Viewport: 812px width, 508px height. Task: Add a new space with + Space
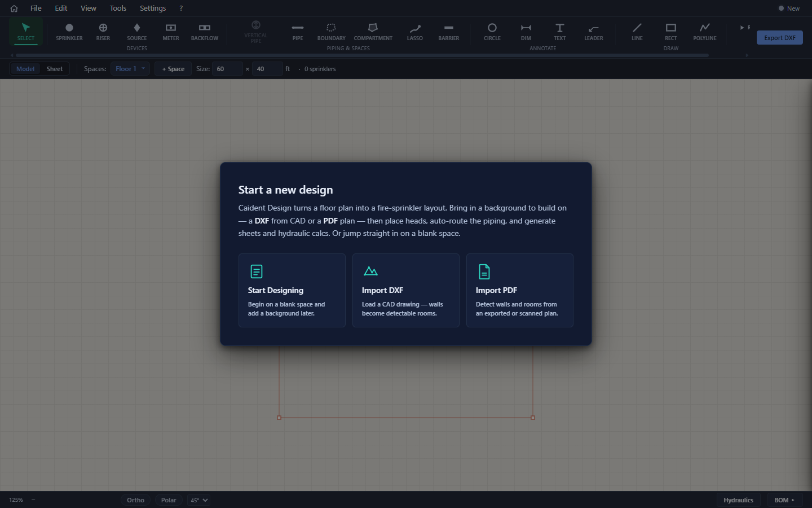173,69
